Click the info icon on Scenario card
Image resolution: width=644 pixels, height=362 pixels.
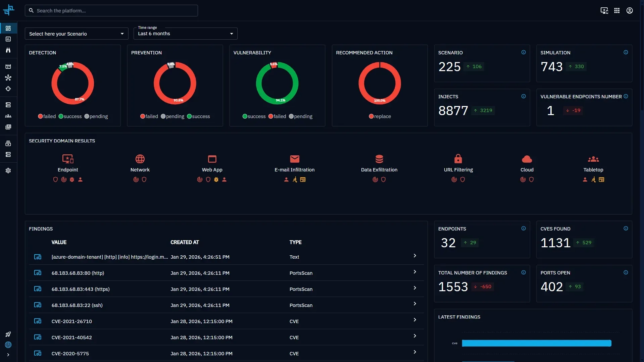[x=524, y=52]
